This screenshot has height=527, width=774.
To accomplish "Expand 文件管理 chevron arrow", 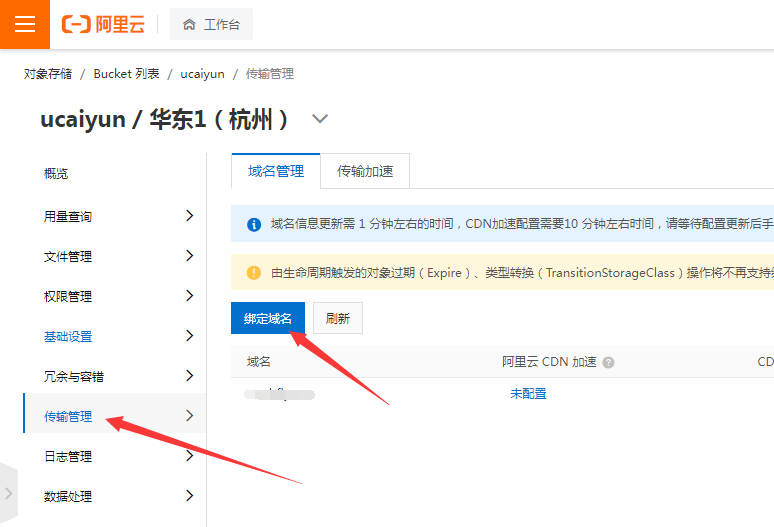I will coord(190,256).
